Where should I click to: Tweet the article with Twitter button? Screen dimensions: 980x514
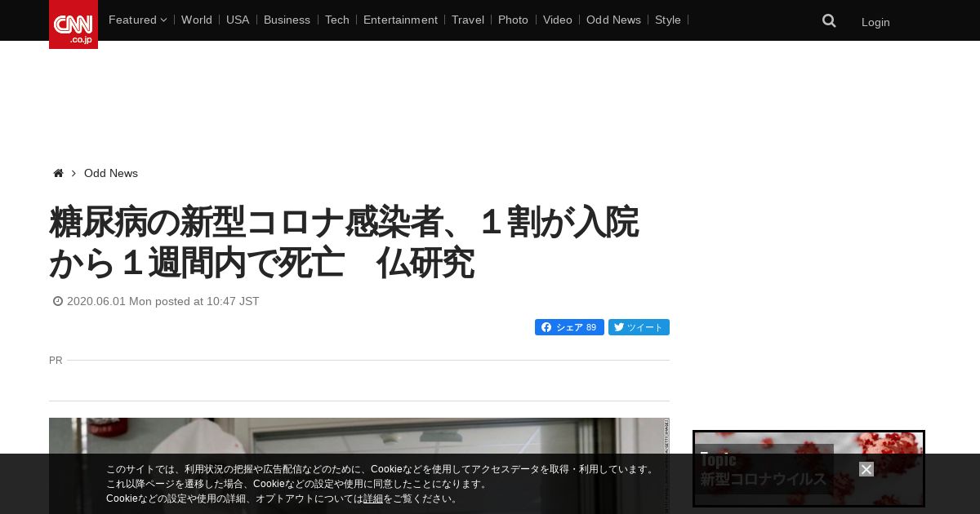[x=639, y=327]
